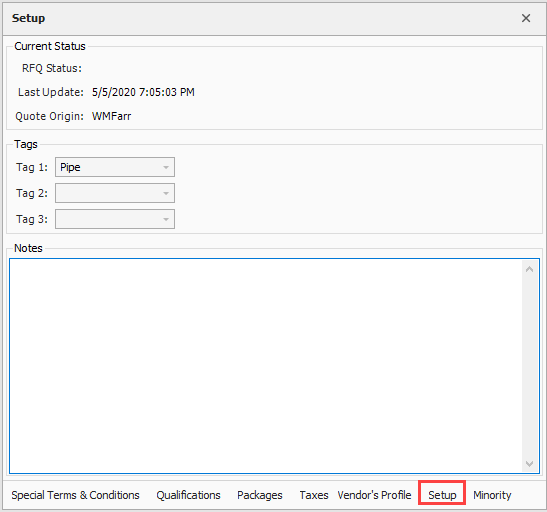This screenshot has width=547, height=512.
Task: Click the Notes vertical scrollbar track
Action: [x=529, y=366]
